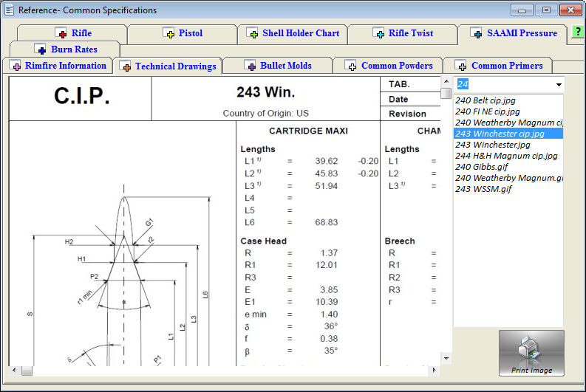
Task: Click the vertical scrollbar up arrow
Action: (x=446, y=81)
